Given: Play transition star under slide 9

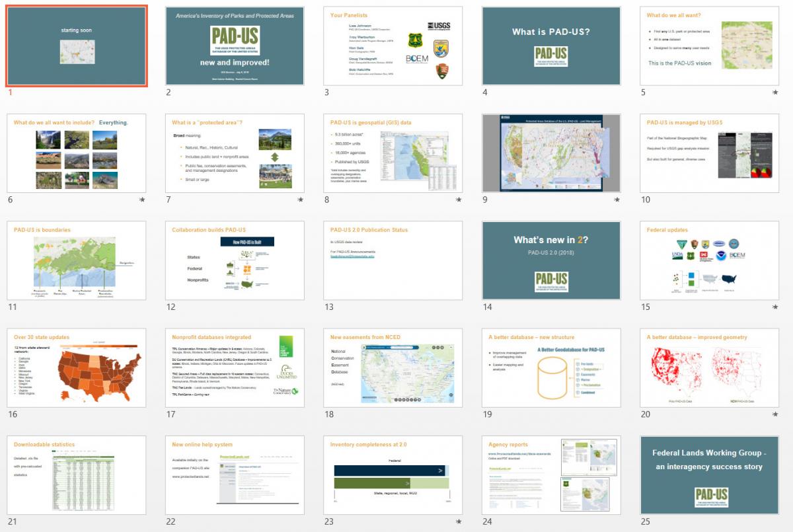Looking at the screenshot, I should 617,199.
